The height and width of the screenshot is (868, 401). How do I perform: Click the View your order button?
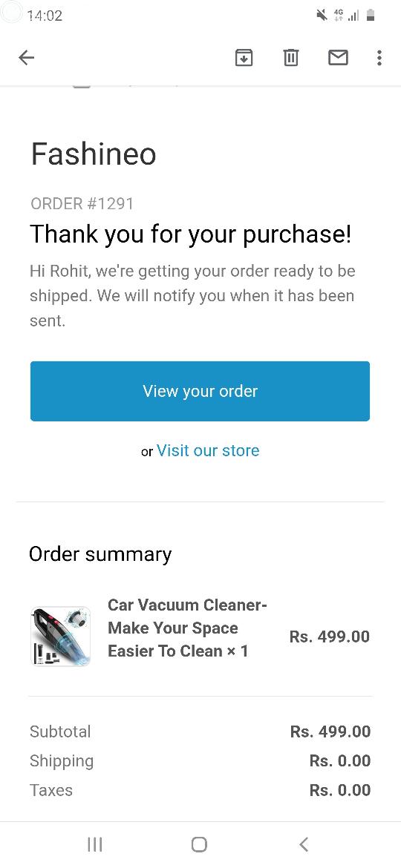tap(200, 392)
